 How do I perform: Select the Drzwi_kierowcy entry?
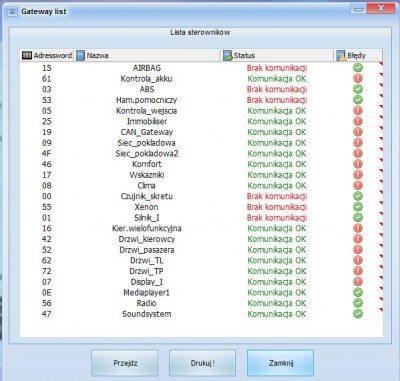pos(147,239)
